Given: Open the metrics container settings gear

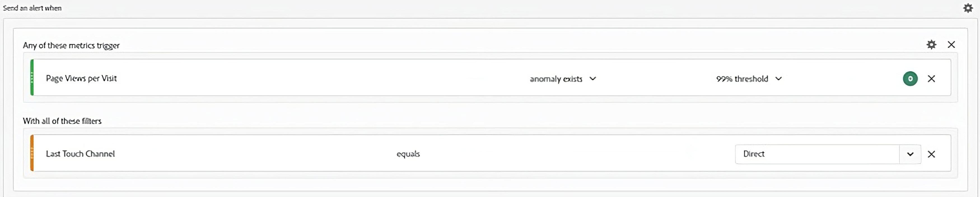Looking at the screenshot, I should pos(931,44).
